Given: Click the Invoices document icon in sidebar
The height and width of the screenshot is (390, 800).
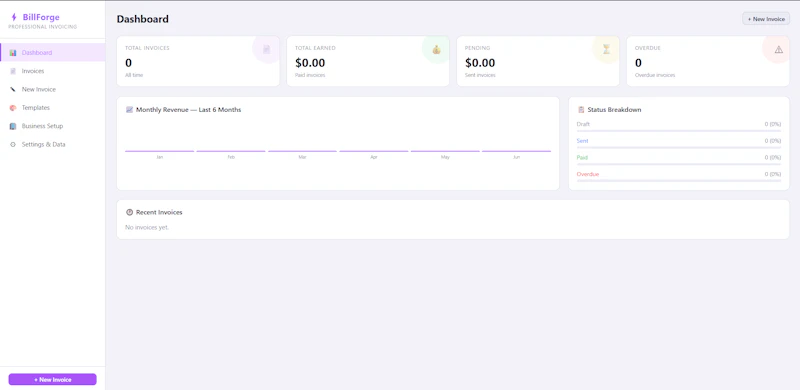Looking at the screenshot, I should pos(13,71).
